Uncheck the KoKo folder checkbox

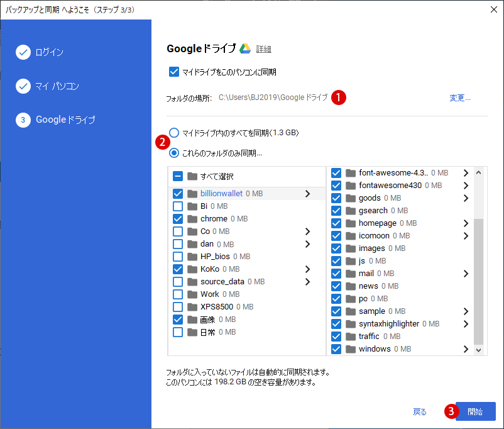click(178, 269)
